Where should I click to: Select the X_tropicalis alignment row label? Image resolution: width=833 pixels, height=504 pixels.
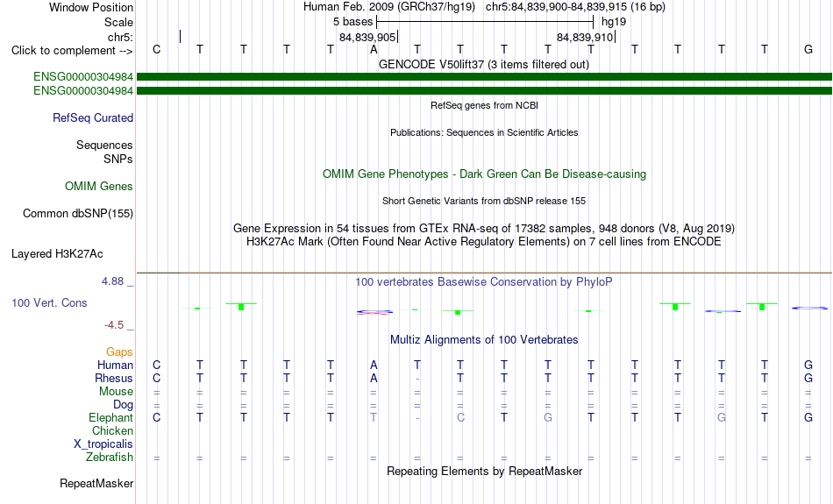(x=103, y=444)
